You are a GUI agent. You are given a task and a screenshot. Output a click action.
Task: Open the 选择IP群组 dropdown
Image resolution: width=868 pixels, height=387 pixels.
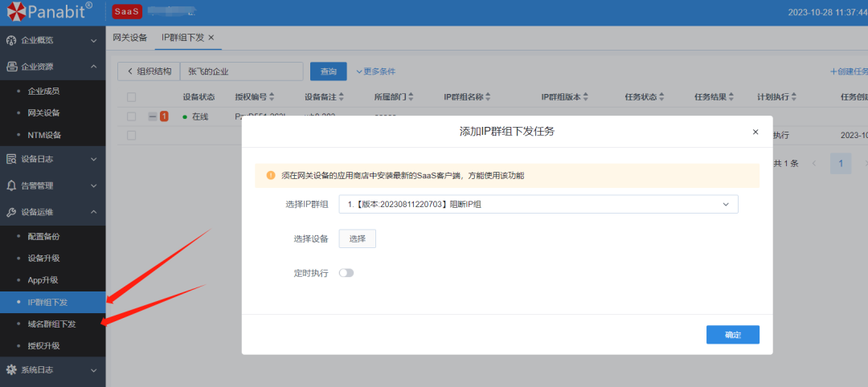pos(538,204)
